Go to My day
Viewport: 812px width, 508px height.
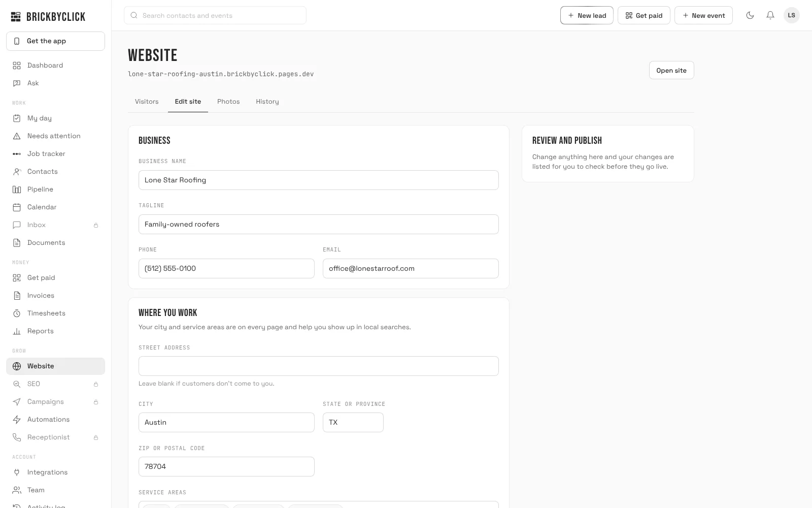(55, 118)
